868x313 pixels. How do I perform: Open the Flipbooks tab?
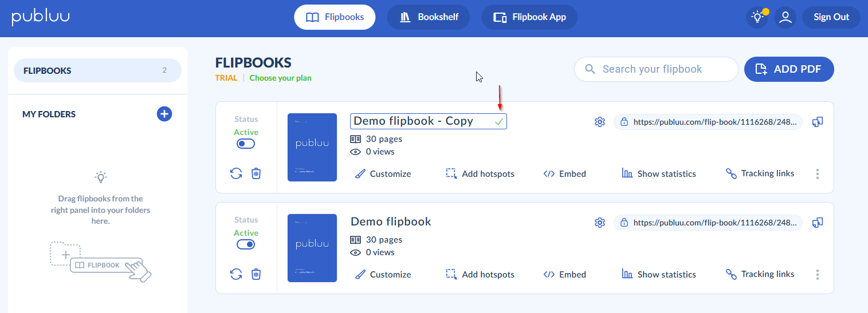pyautogui.click(x=335, y=17)
